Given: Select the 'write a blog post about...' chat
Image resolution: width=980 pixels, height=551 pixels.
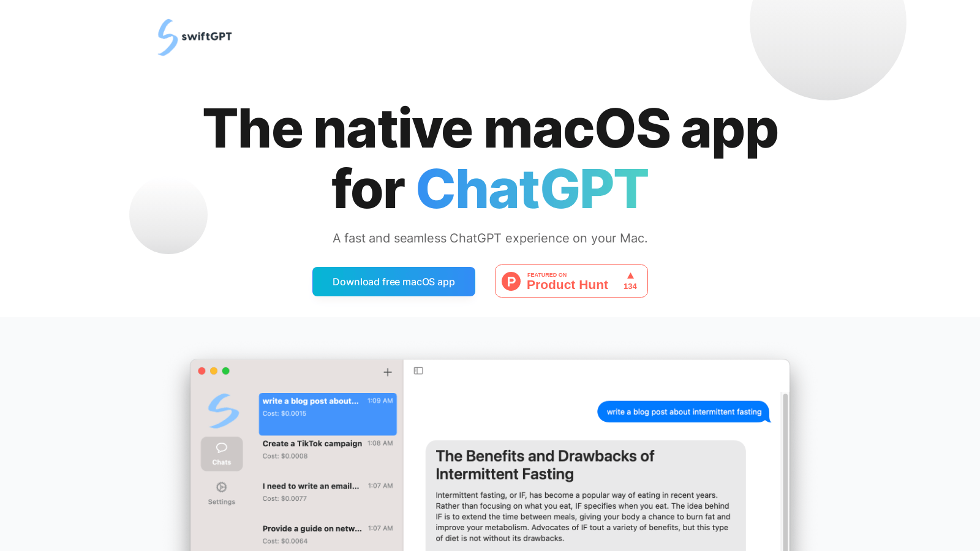Looking at the screenshot, I should click(328, 414).
